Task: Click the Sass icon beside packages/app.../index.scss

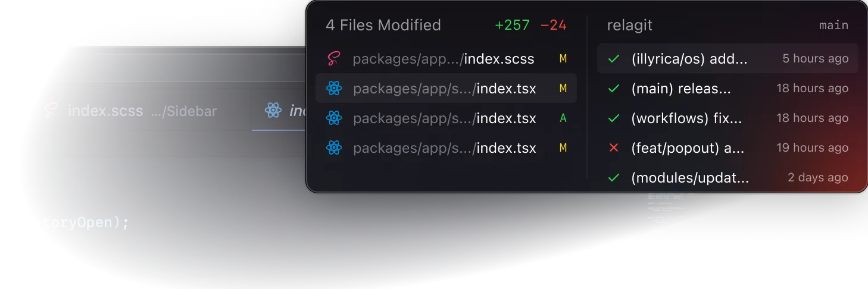Action: (x=333, y=59)
